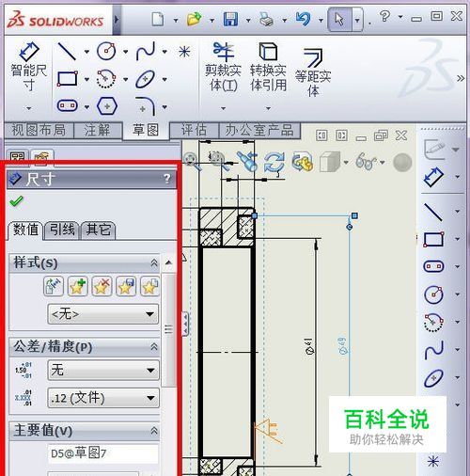This screenshot has height=476, width=470.
Task: Collapse the 公差/精度(P) section
Action: [x=154, y=346]
